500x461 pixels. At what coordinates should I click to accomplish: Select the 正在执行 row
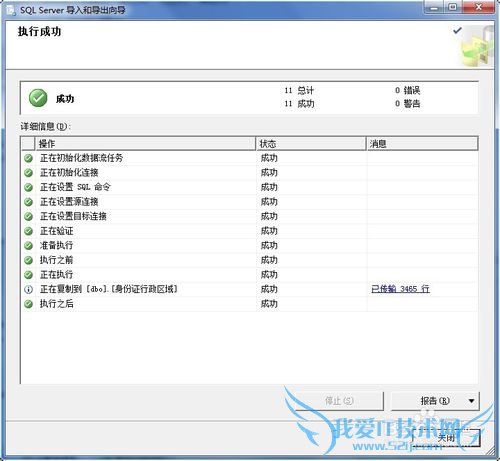point(249,275)
